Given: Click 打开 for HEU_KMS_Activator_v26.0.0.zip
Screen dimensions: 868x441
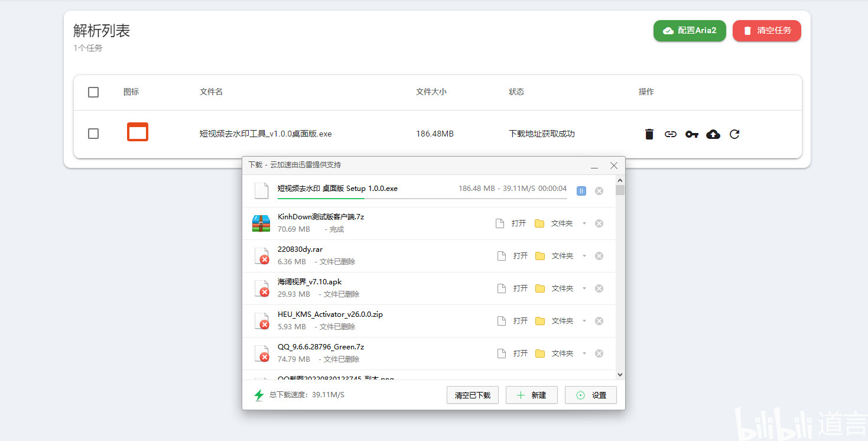Looking at the screenshot, I should pos(512,321).
